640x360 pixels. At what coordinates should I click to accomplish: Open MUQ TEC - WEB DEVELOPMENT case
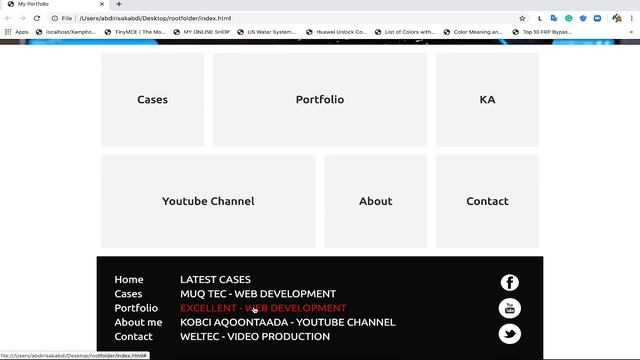coord(258,294)
